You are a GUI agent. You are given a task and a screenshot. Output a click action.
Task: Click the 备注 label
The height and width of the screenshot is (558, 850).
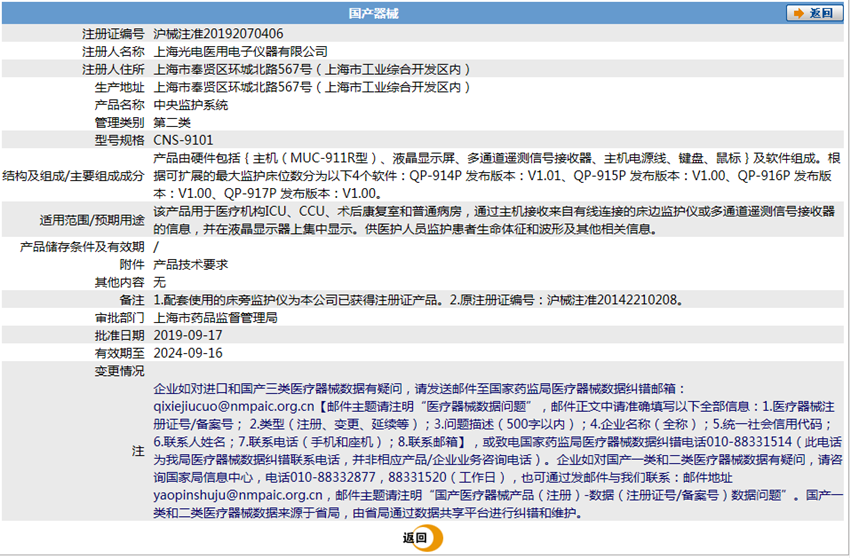[x=132, y=300]
